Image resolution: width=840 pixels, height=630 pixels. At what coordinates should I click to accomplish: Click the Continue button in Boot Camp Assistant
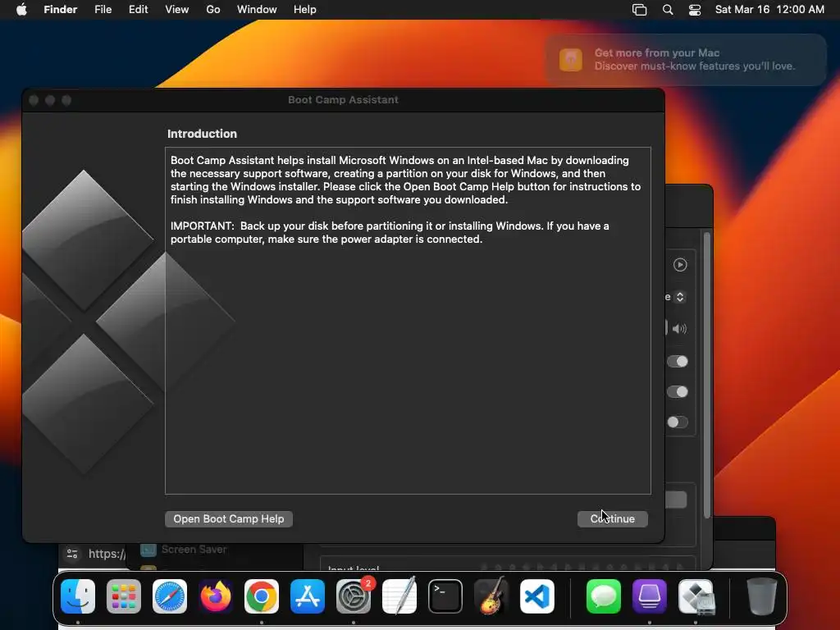pyautogui.click(x=612, y=518)
